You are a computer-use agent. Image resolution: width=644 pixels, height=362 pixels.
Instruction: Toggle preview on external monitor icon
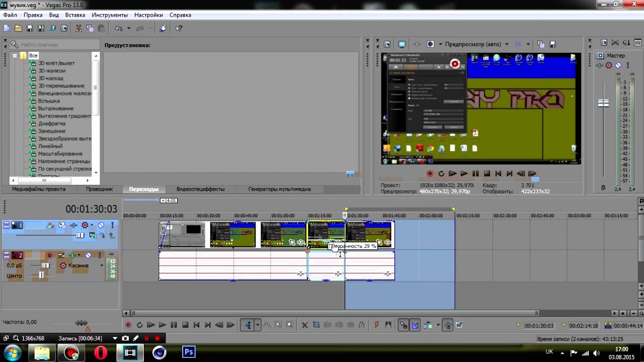click(402, 44)
